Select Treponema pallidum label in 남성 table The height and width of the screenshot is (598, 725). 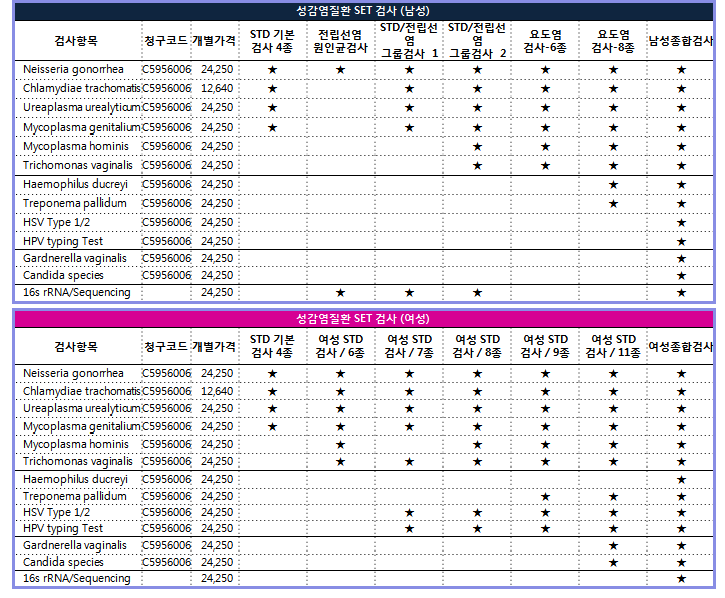pos(74,203)
